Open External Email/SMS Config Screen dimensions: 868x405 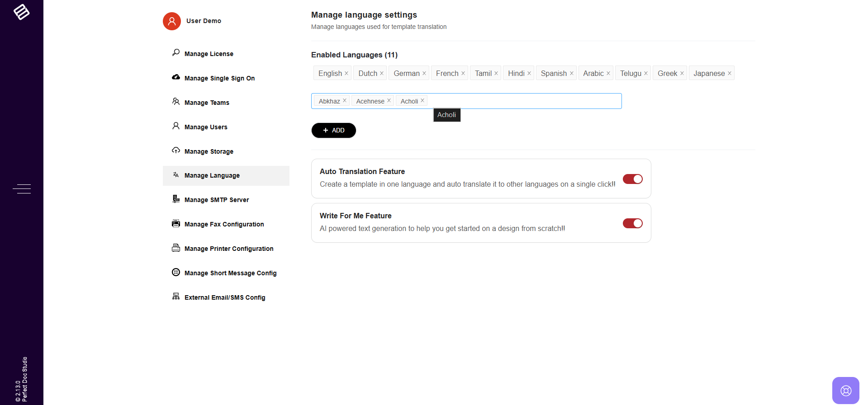[x=225, y=297]
